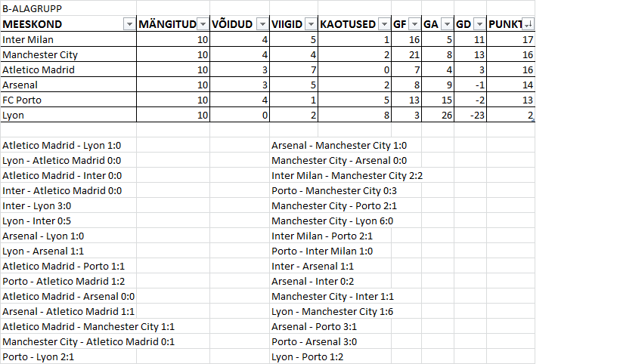Open the MEESKOND column filter dropdown
The height and width of the screenshot is (364, 617).
[129, 24]
